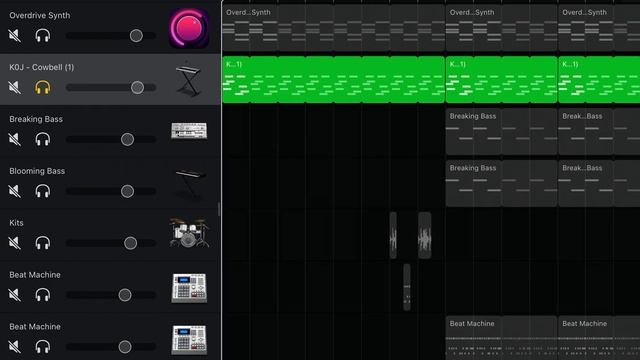Open the upper Beat Machine track's instrument icon

(x=189, y=288)
